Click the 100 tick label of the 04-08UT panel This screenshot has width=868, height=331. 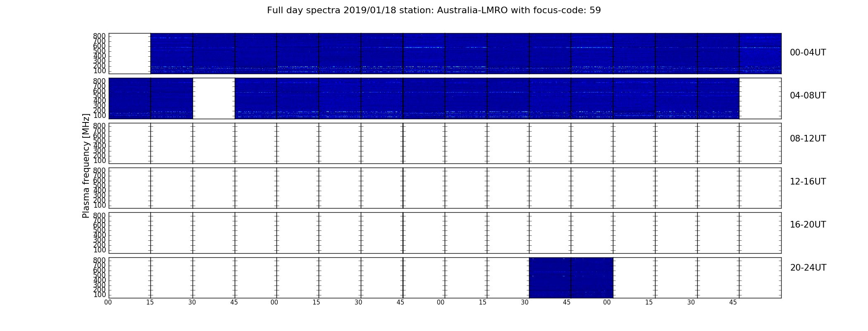[100, 115]
